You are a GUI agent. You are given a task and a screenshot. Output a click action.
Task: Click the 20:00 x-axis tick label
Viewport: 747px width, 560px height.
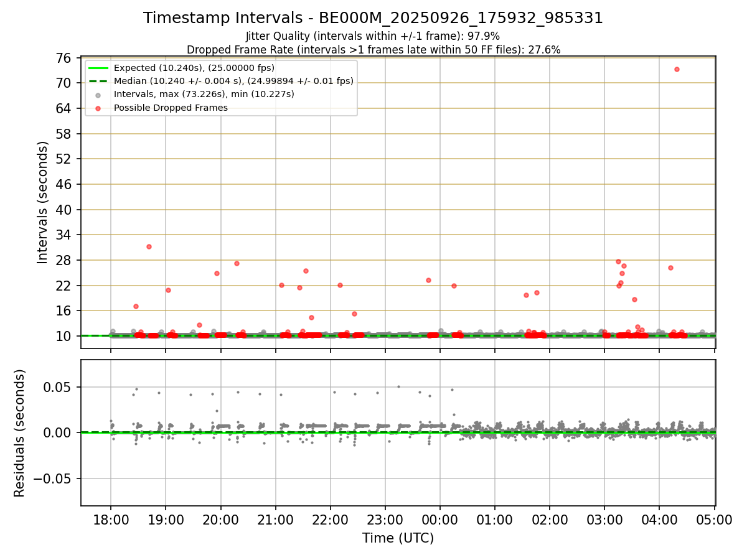220,520
